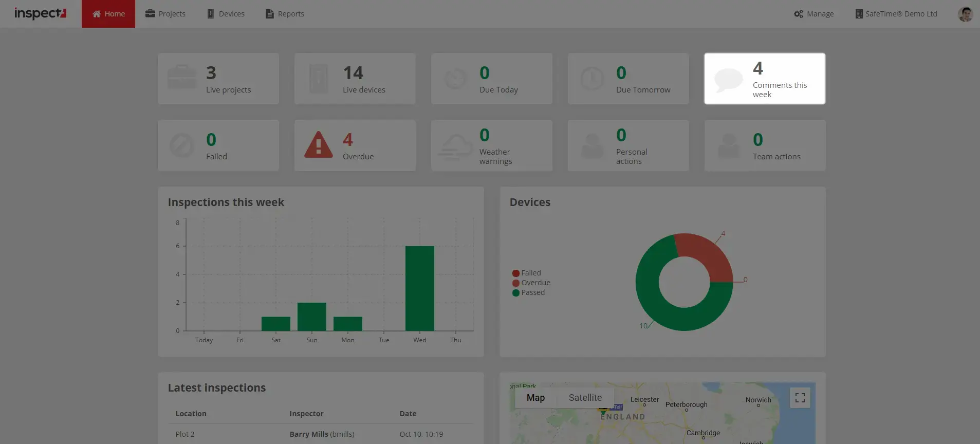This screenshot has width=980, height=444.
Task: Toggle map fullscreen view
Action: pyautogui.click(x=800, y=398)
